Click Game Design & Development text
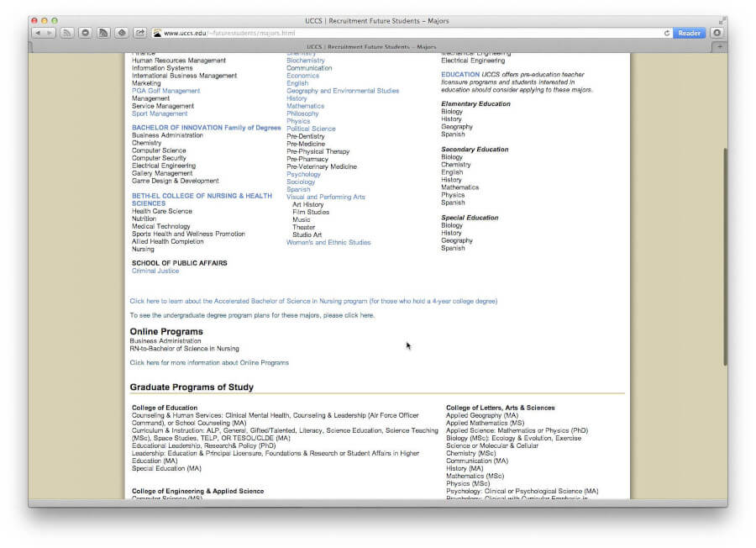The image size is (756, 548). click(176, 181)
